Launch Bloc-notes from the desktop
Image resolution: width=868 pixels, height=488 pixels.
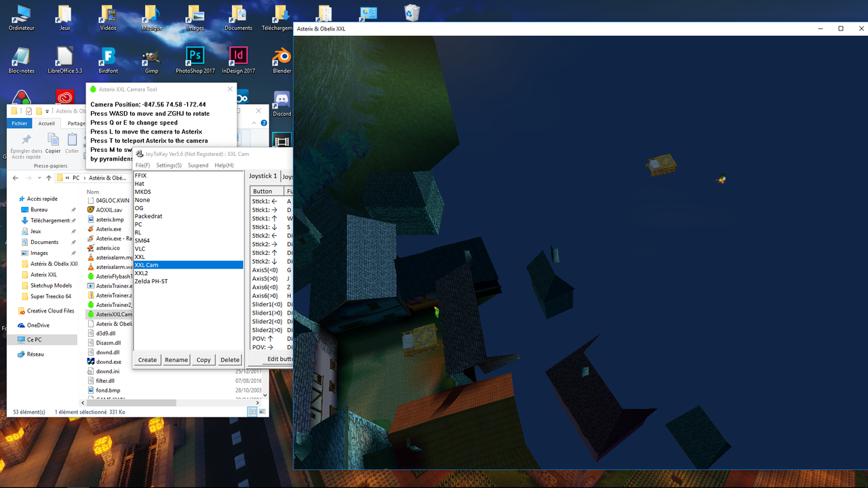click(x=21, y=60)
